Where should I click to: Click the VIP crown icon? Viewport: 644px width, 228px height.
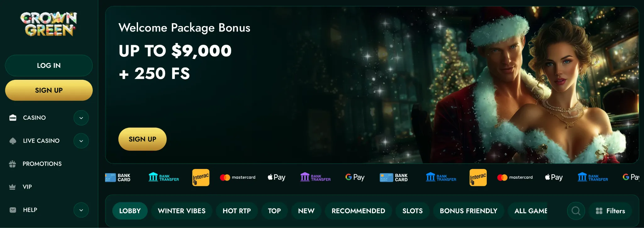click(x=13, y=187)
